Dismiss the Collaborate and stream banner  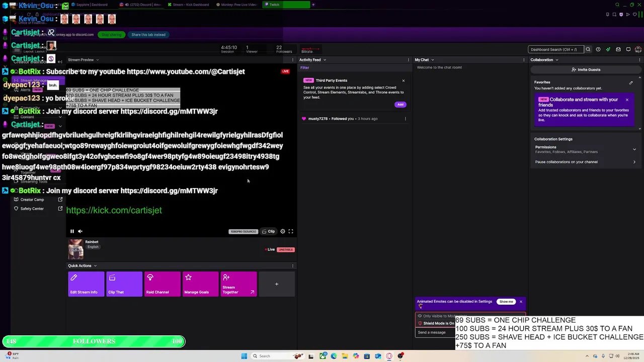627,100
